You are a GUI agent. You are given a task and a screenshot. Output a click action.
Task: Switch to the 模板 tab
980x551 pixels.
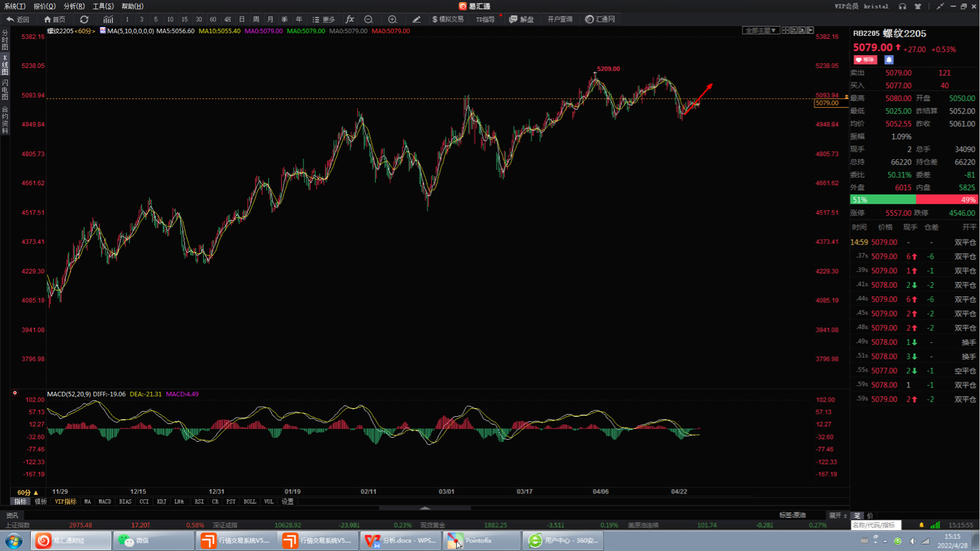[x=41, y=501]
